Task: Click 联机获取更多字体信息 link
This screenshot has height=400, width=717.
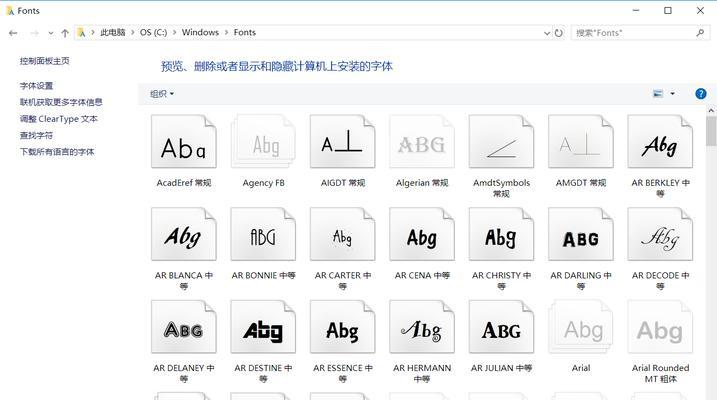Action: tap(61, 102)
